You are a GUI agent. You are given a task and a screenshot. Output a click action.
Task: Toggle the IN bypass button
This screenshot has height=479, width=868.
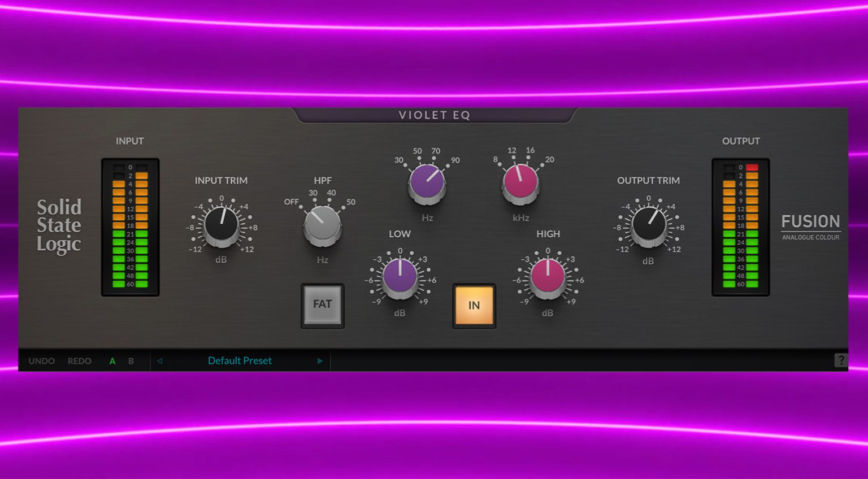point(474,306)
